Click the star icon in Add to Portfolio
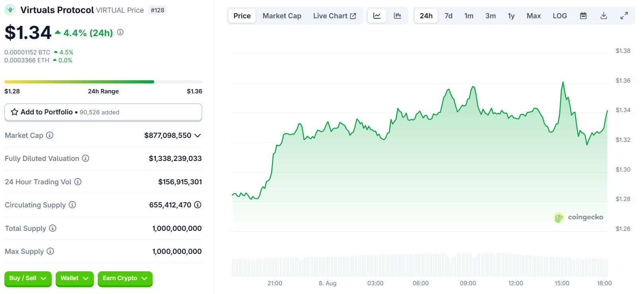Image resolution: width=644 pixels, height=294 pixels. (x=14, y=112)
